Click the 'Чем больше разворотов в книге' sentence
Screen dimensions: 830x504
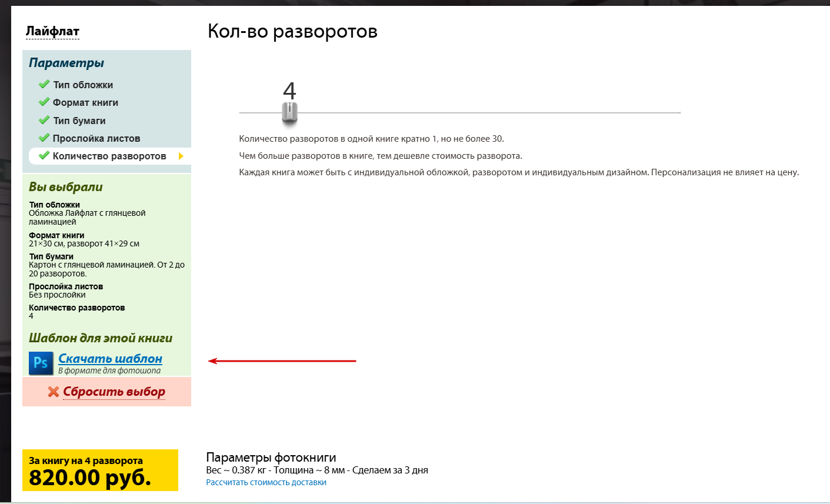point(381,156)
